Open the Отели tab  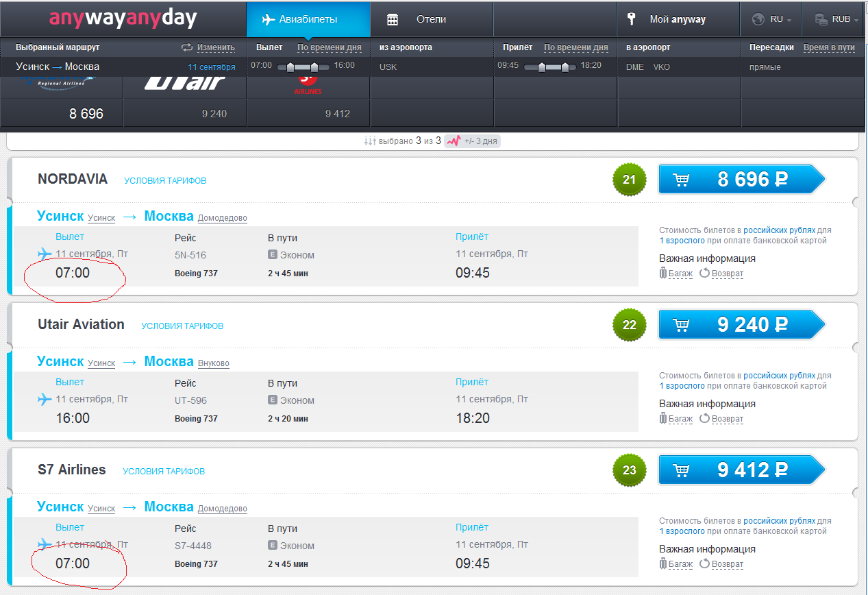(x=432, y=19)
